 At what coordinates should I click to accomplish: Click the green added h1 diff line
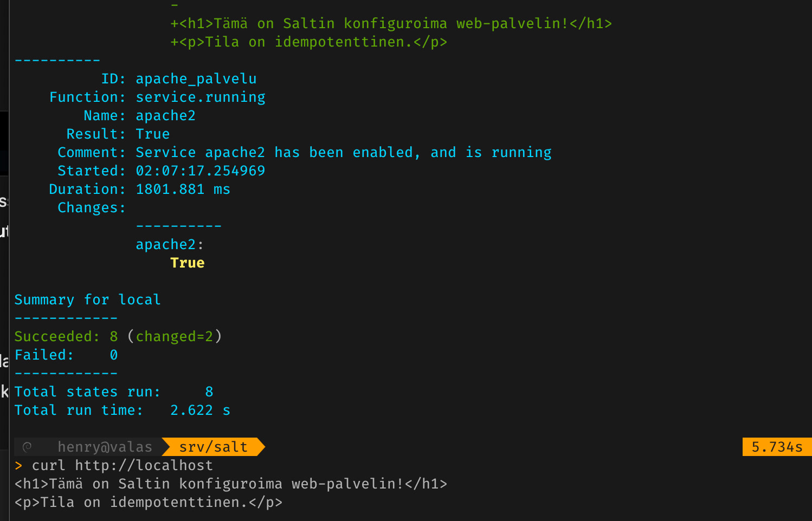click(x=391, y=23)
